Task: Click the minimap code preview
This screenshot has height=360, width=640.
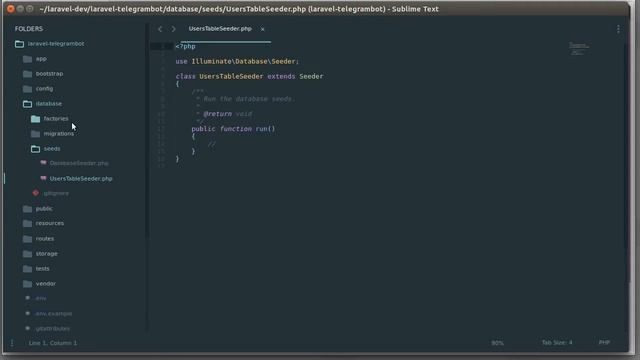Action: (x=579, y=48)
